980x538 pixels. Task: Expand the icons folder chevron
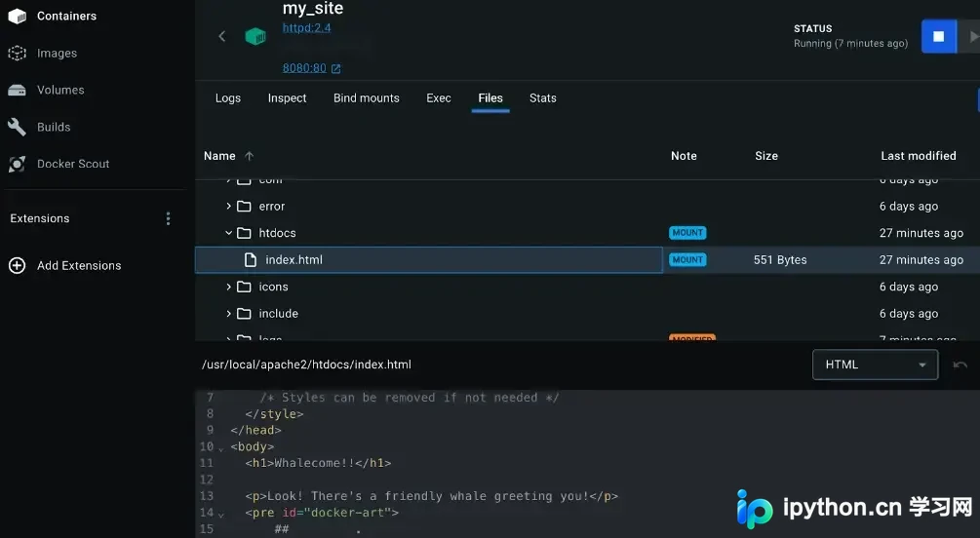click(x=229, y=287)
